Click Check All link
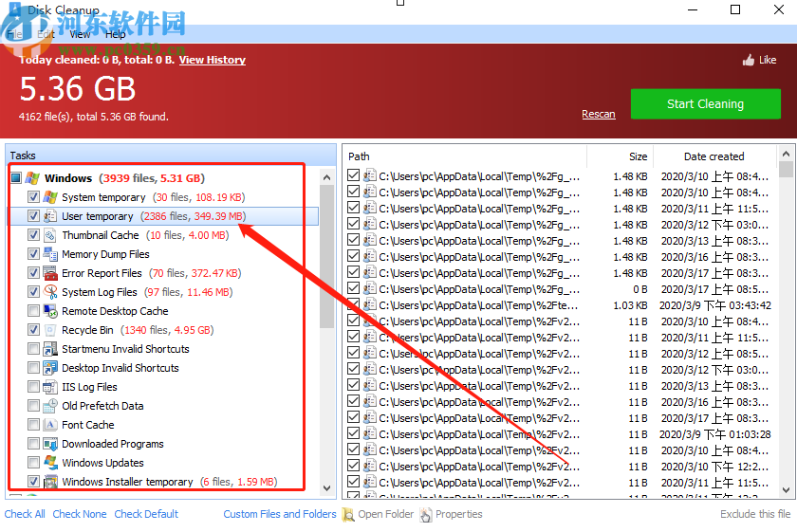 tap(25, 514)
